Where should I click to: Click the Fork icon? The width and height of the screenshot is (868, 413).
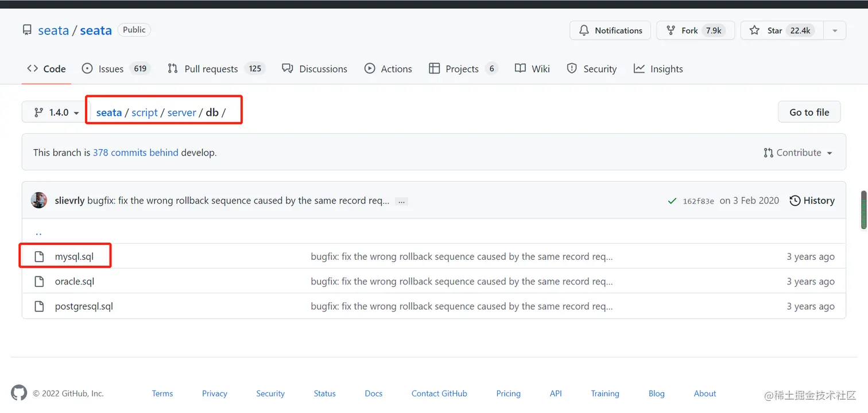[x=671, y=30]
